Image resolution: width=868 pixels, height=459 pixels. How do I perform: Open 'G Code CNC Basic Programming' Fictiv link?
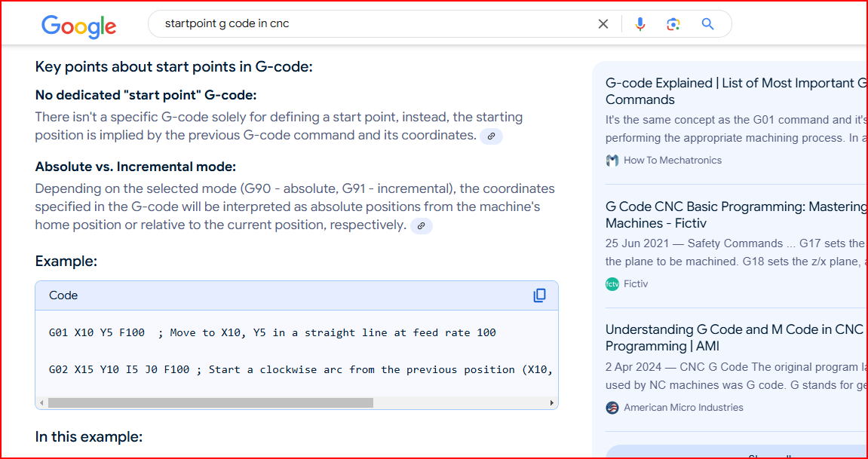click(x=736, y=215)
